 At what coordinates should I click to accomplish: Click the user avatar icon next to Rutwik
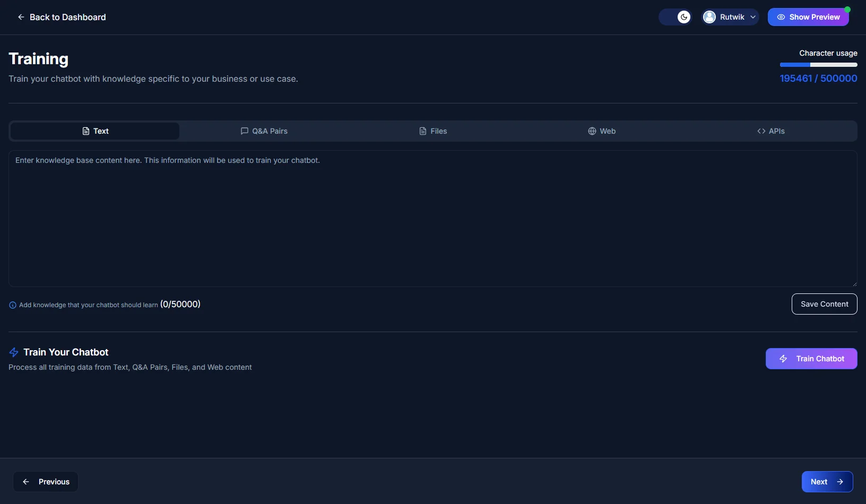pos(709,17)
